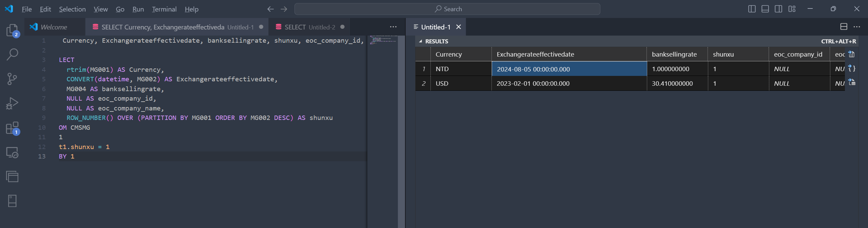Screen dimensions: 868x228
Task: Open the Remote Explorer view
Action: [12, 152]
